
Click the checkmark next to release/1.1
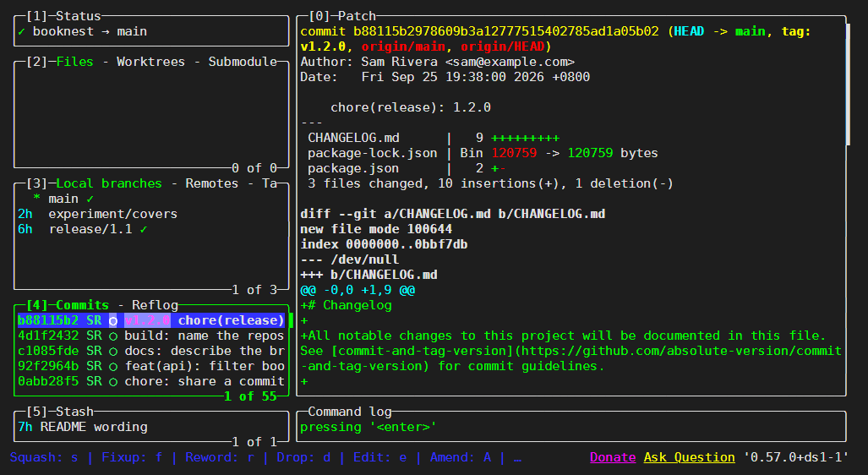144,229
